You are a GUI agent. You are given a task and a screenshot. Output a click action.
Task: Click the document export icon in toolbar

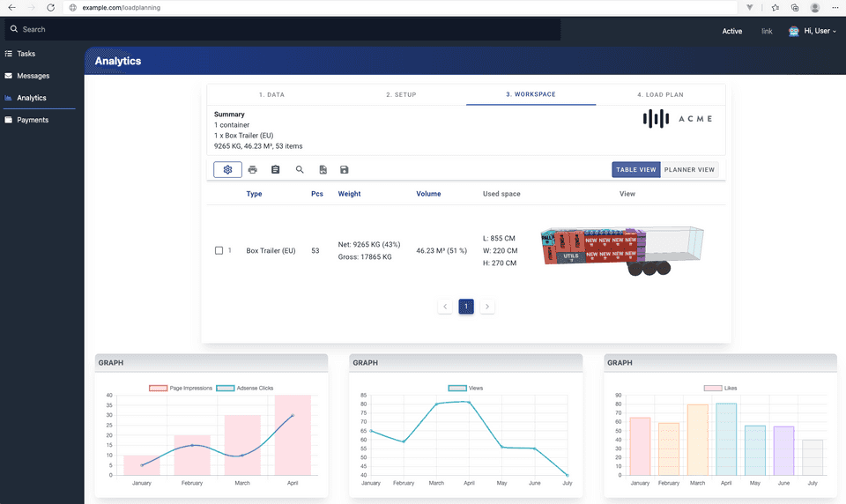click(323, 169)
